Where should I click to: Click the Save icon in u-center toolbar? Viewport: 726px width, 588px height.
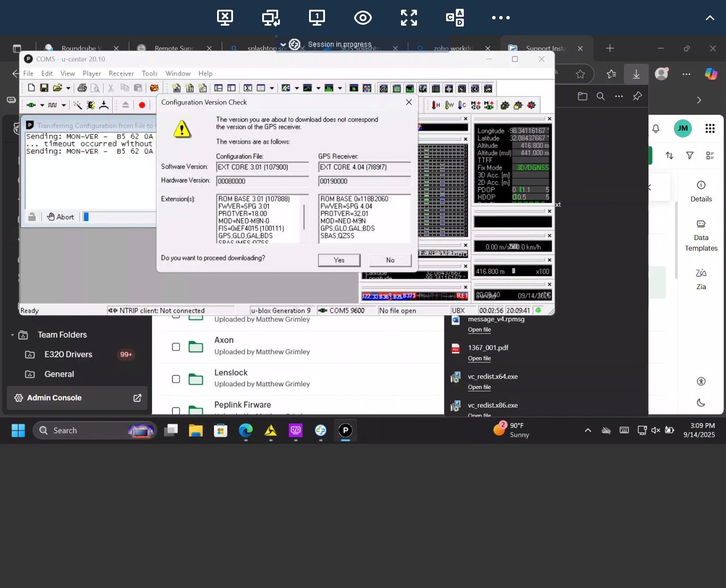44,88
